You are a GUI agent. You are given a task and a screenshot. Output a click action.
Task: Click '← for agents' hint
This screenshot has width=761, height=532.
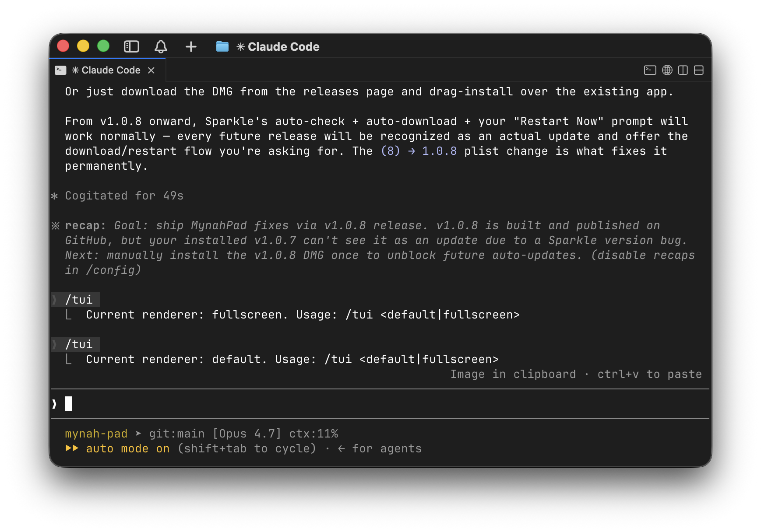point(380,448)
